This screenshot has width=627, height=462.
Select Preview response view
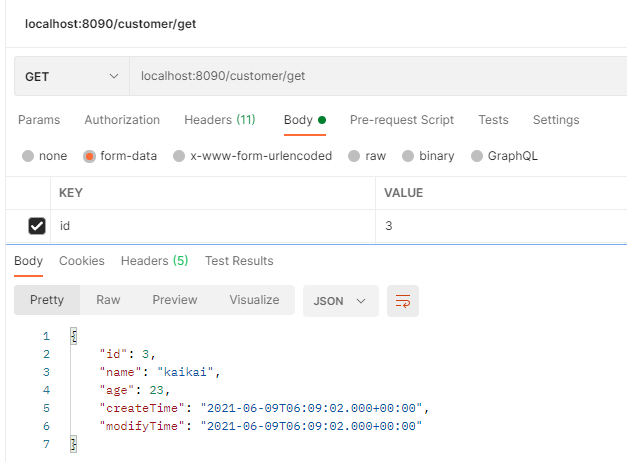click(x=175, y=300)
